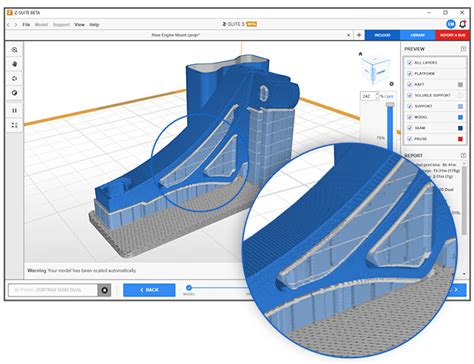Click the BACK button
The image size is (474, 364).
149,290
